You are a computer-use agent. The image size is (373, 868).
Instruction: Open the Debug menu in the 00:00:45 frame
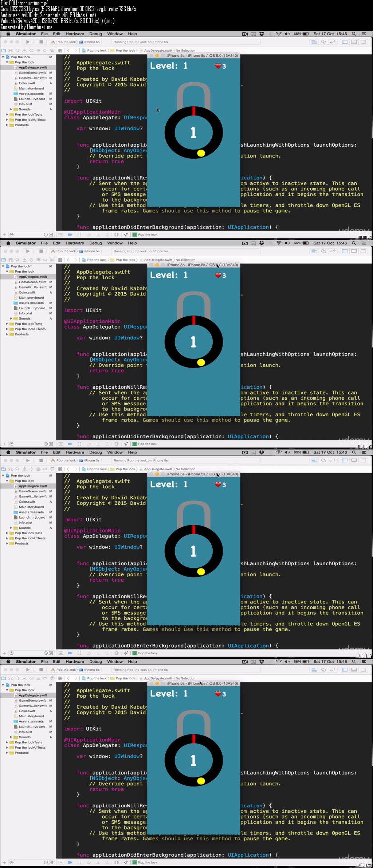96,243
